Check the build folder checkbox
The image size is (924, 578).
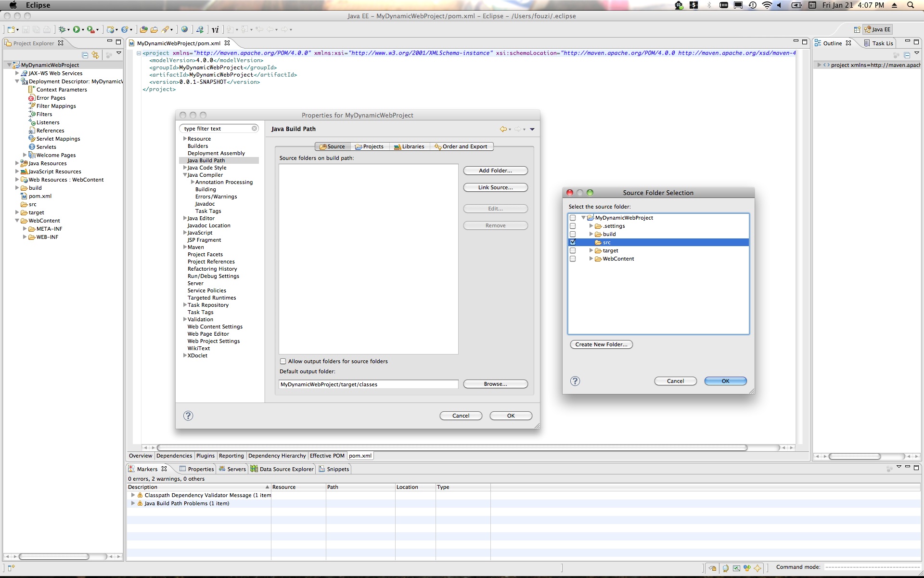click(x=573, y=234)
